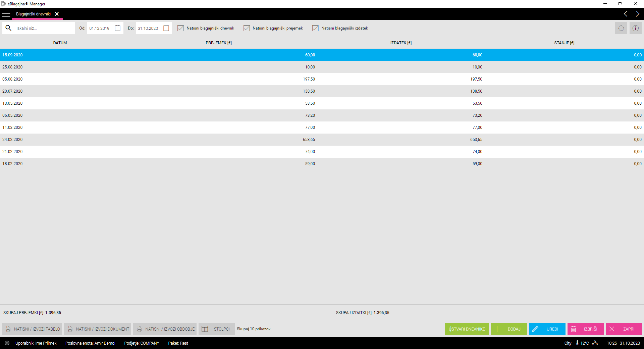Viewport: 644px width, 349px height.
Task: Click Ustvari dnevnike button
Action: 467,329
